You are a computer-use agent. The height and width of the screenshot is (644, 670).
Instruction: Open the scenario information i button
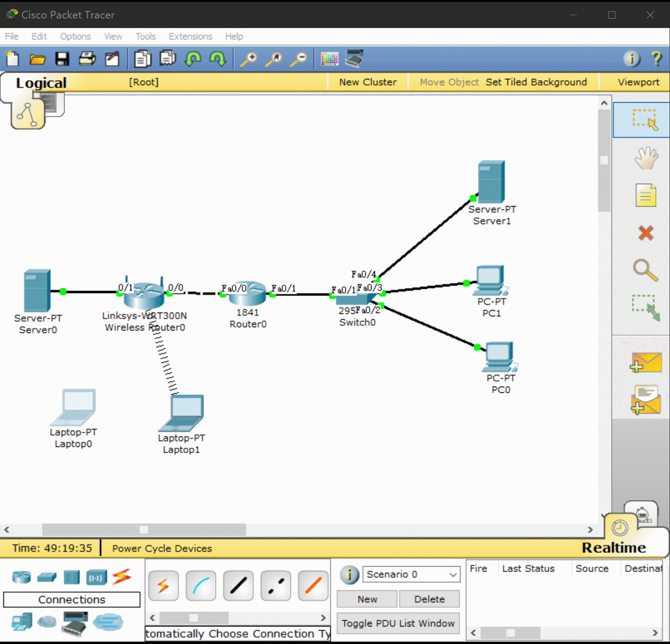(349, 575)
